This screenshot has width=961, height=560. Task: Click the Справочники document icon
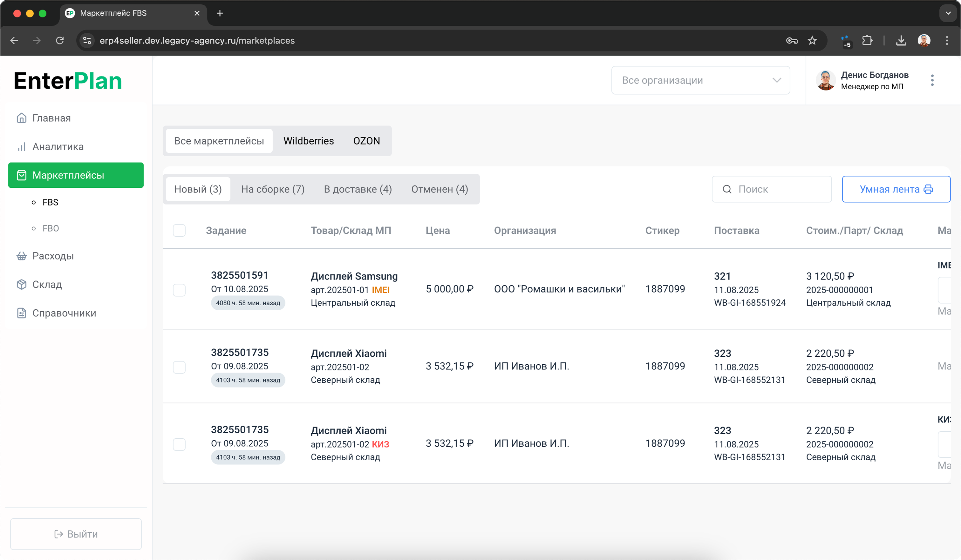(21, 313)
